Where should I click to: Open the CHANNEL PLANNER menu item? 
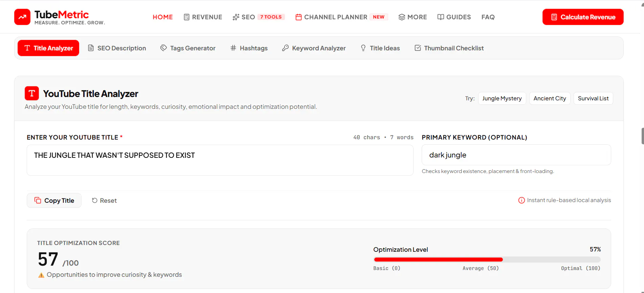click(335, 17)
